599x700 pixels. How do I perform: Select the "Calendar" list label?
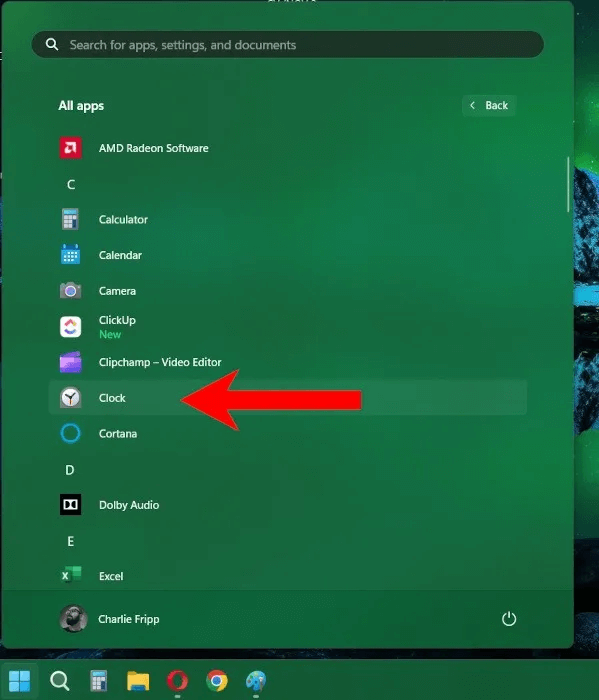[120, 255]
